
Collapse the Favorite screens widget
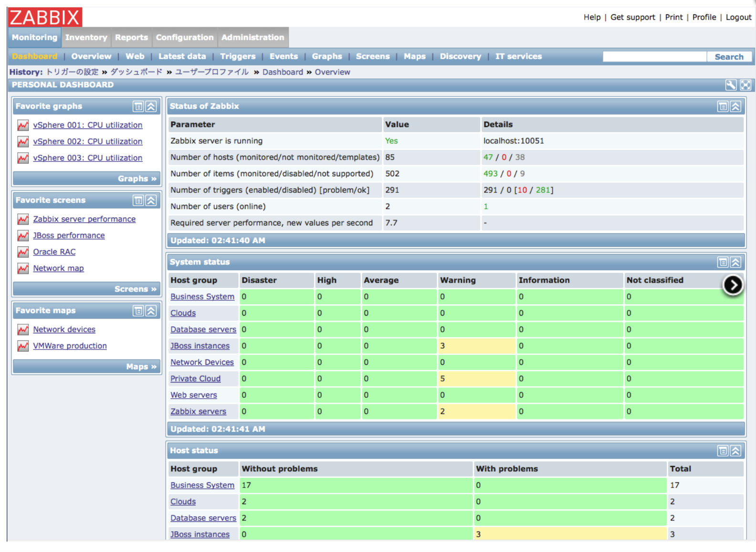(151, 201)
